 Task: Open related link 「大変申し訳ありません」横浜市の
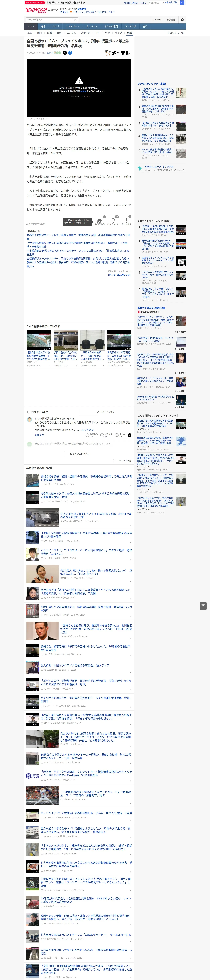tap(77, 245)
